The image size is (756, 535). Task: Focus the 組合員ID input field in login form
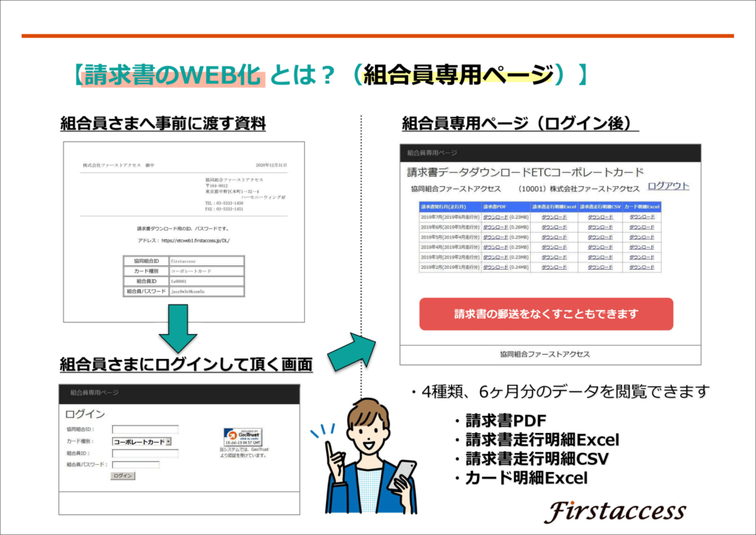pos(145,454)
